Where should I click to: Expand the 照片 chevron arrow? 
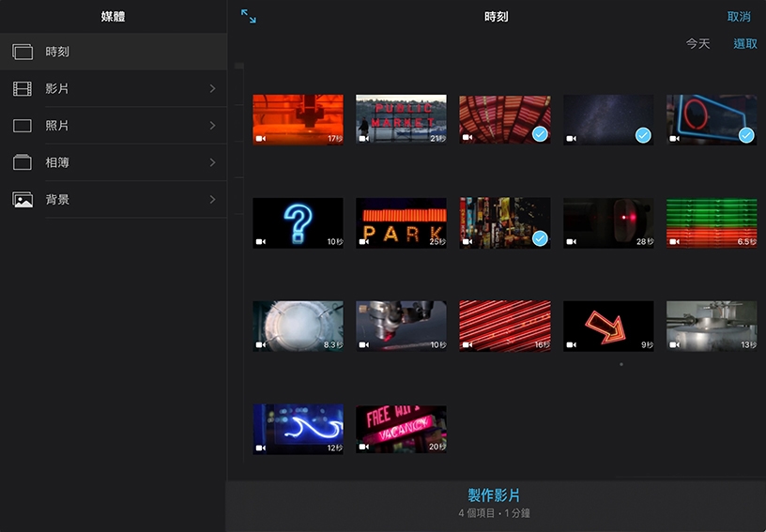213,126
